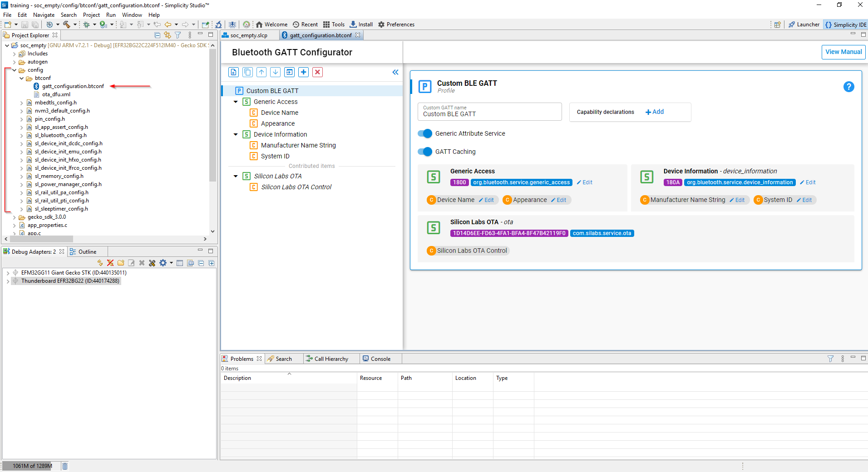Move the selected GATT item up

pyautogui.click(x=261, y=72)
